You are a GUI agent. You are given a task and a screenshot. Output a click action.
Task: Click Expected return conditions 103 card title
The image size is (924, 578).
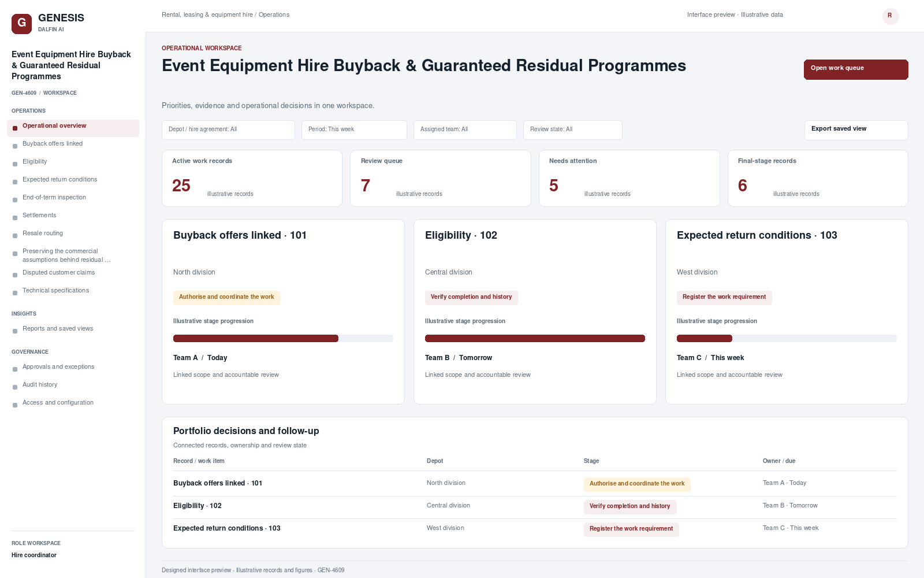[x=757, y=235]
